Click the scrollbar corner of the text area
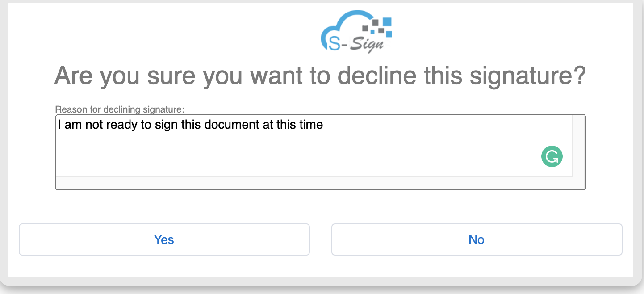The image size is (644, 294). click(579, 183)
